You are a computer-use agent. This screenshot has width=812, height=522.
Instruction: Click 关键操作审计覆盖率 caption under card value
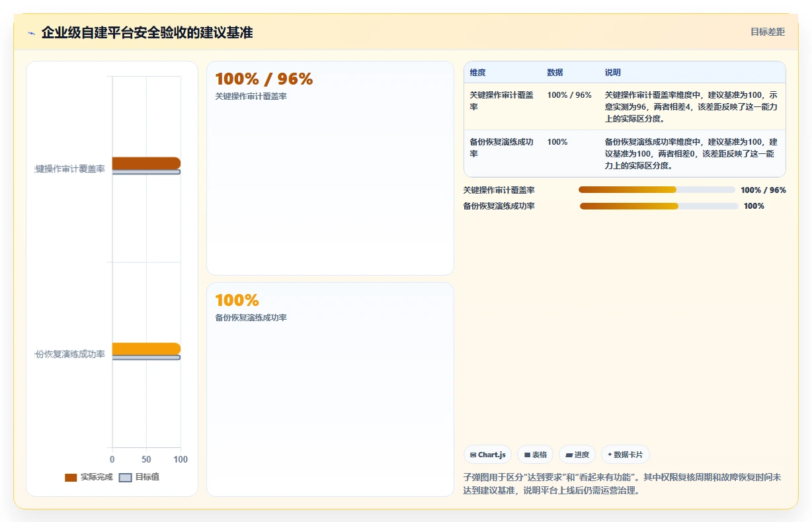pos(251,96)
